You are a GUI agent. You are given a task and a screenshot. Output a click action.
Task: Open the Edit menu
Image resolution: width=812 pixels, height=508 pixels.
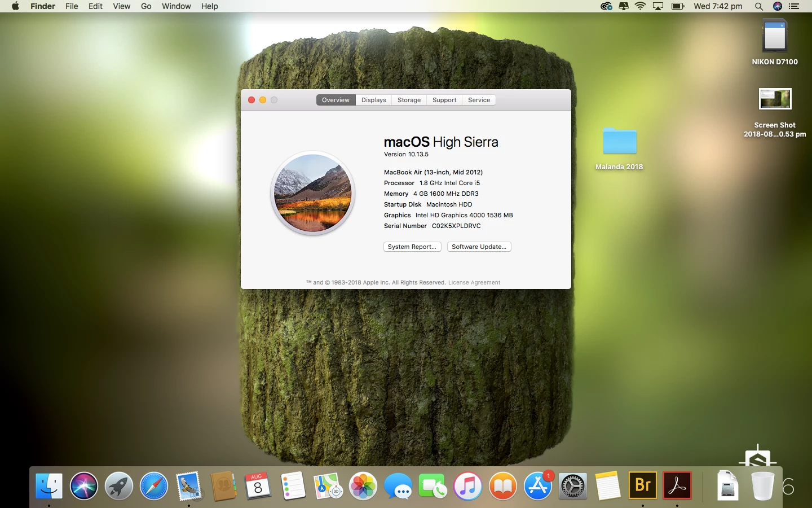pos(95,6)
